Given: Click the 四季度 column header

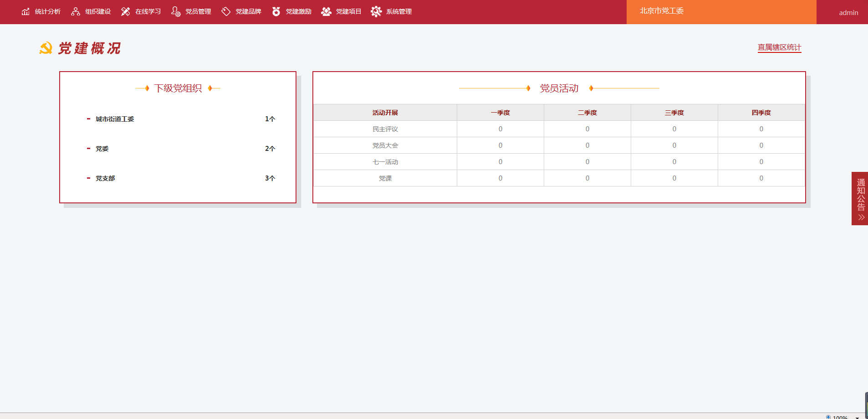Looking at the screenshot, I should click(x=761, y=113).
